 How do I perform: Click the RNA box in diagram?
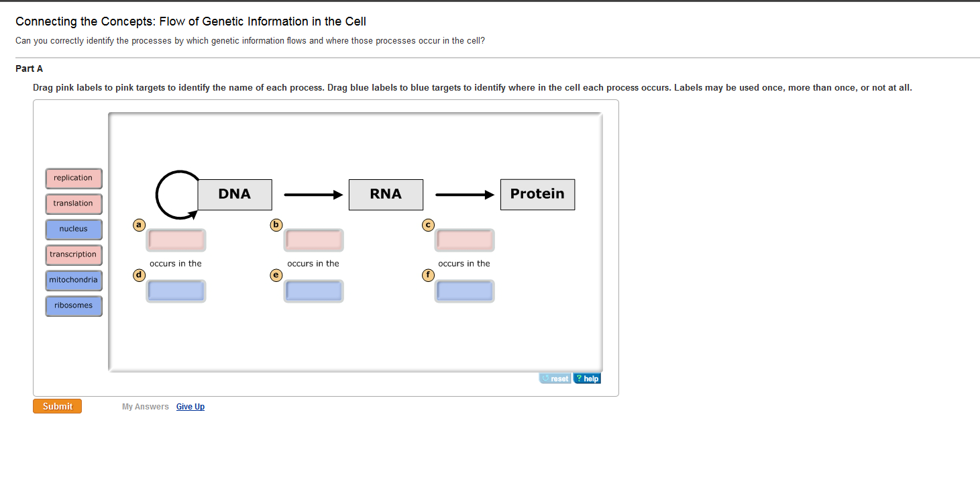pos(386,195)
